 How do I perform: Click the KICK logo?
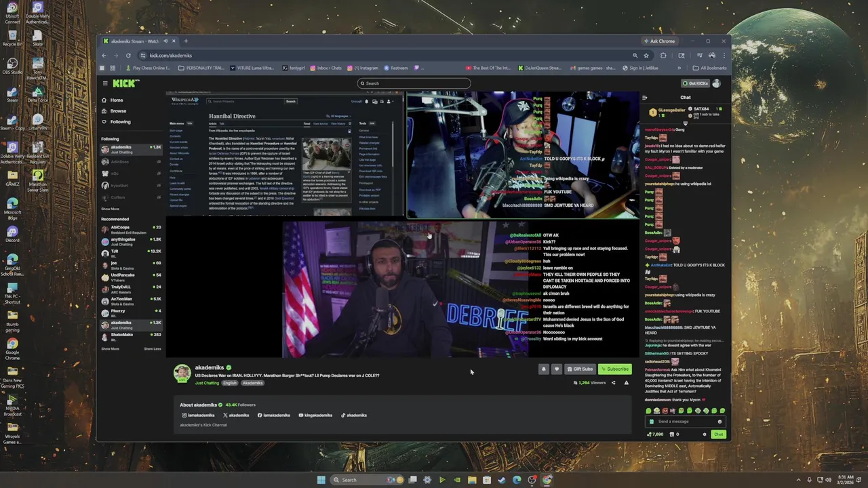125,83
